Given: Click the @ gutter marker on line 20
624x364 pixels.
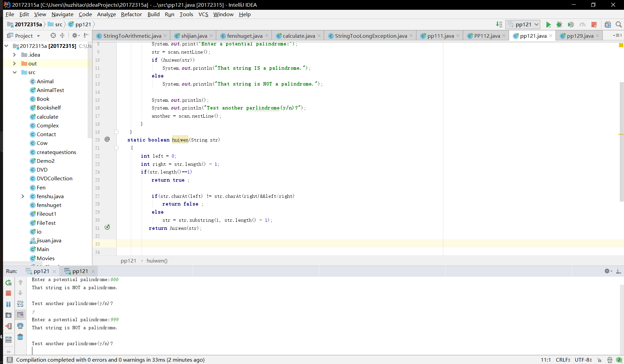Looking at the screenshot, I should [x=107, y=139].
